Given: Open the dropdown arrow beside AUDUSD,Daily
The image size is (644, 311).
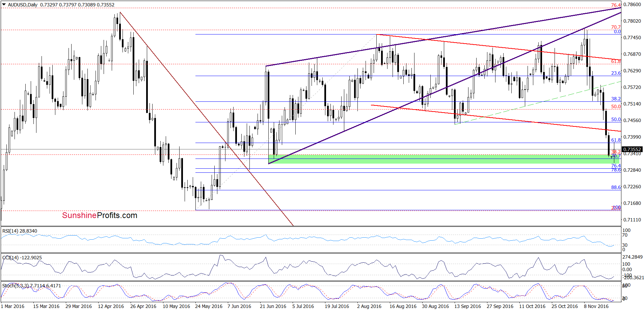Looking at the screenshot, I should (x=4, y=5).
